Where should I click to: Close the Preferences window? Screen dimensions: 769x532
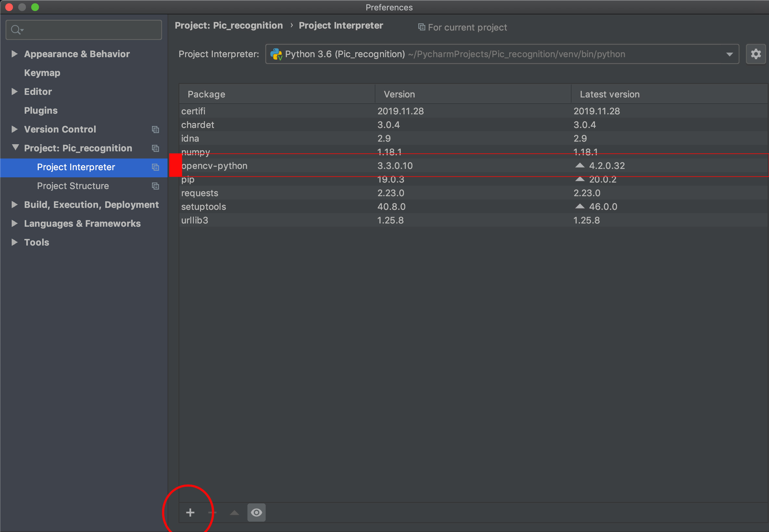(x=9, y=7)
